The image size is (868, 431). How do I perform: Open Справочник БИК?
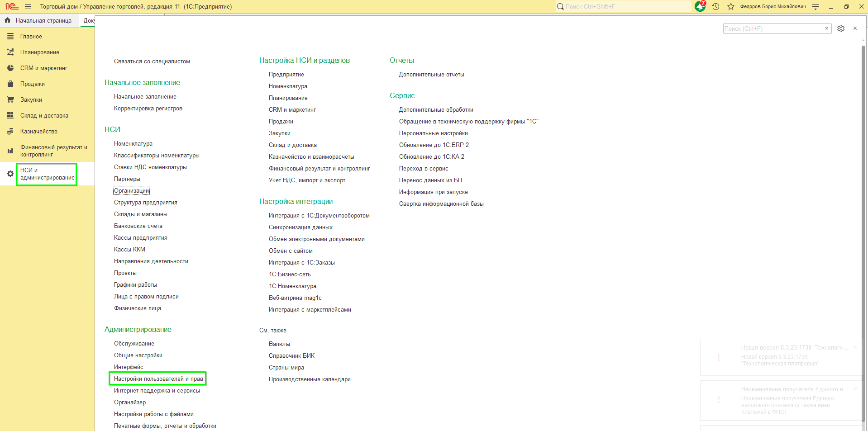click(291, 356)
